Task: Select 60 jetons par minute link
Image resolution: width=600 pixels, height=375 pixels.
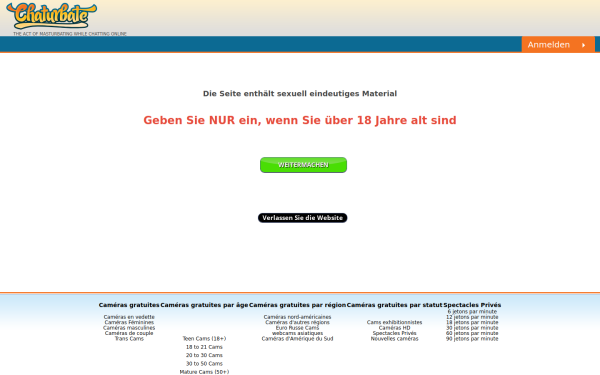Action: [472, 333]
